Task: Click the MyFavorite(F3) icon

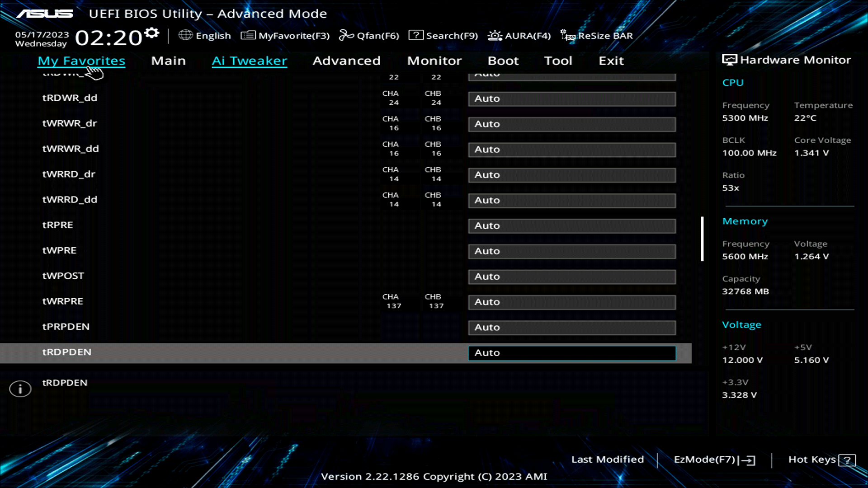Action: (x=248, y=35)
